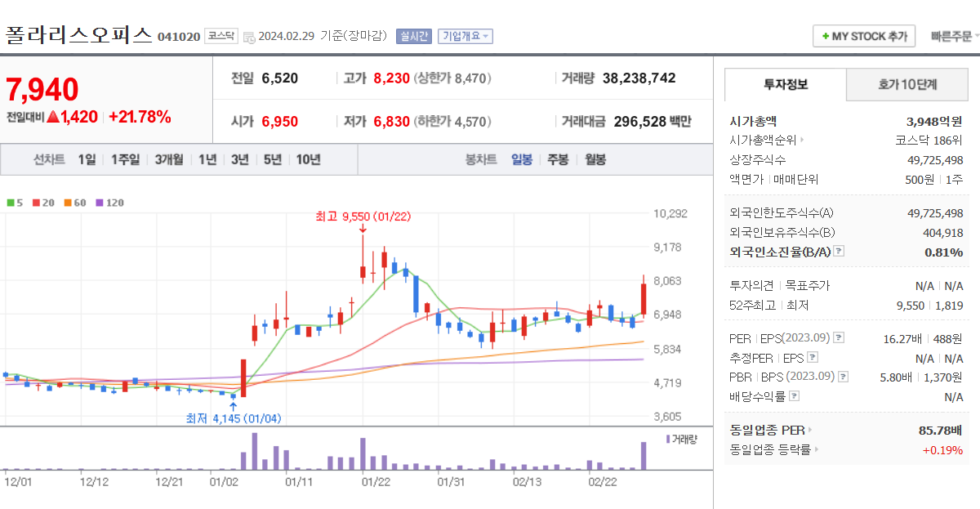Image resolution: width=980 pixels, height=509 pixels.
Task: Select the 3년 line chart period
Action: [x=239, y=159]
